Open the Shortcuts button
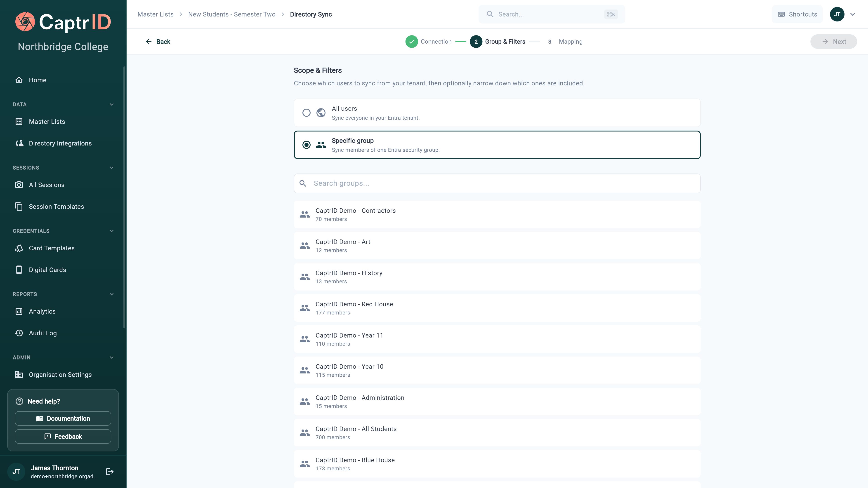The height and width of the screenshot is (488, 868). [x=797, y=14]
